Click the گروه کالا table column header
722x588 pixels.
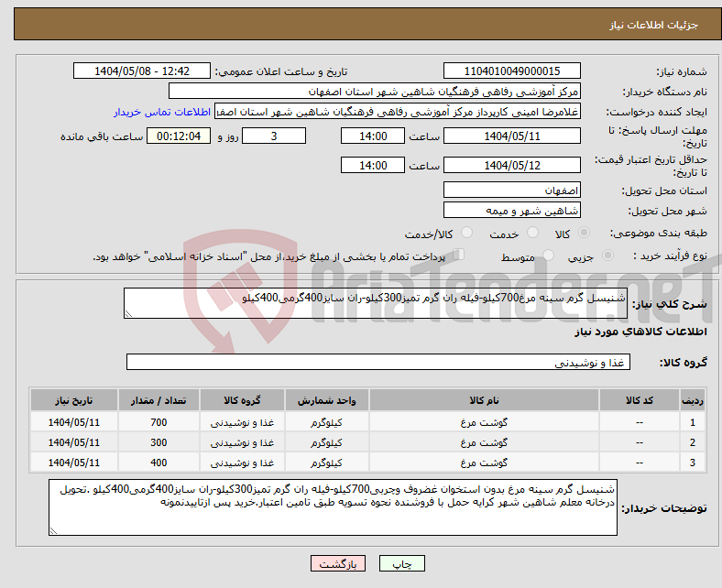pyautogui.click(x=242, y=400)
